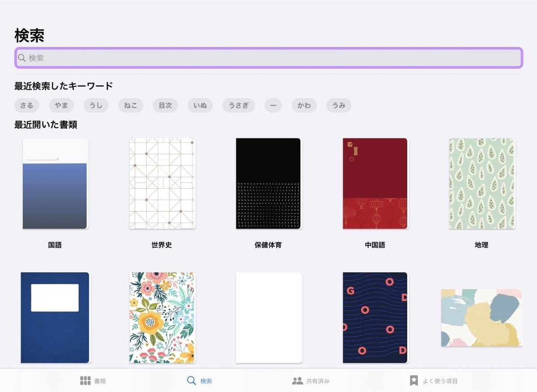Open the 地理 notebook
This screenshot has height=392, width=537.
point(482,183)
